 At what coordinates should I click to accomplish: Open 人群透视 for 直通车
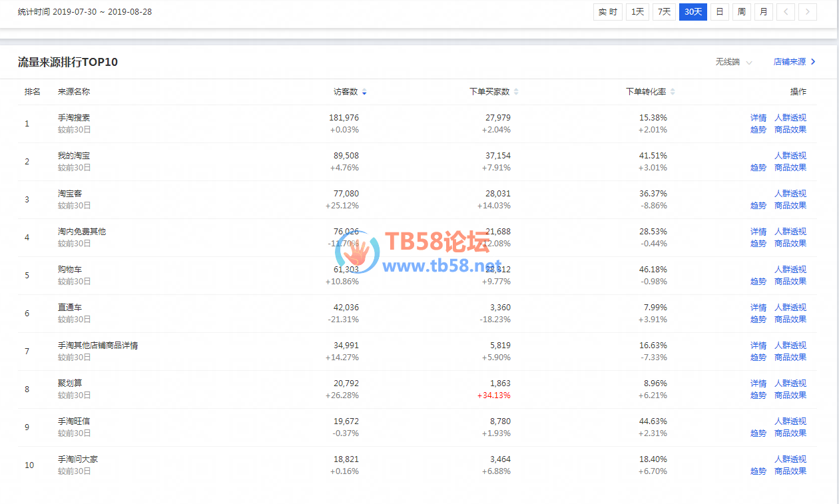click(790, 308)
